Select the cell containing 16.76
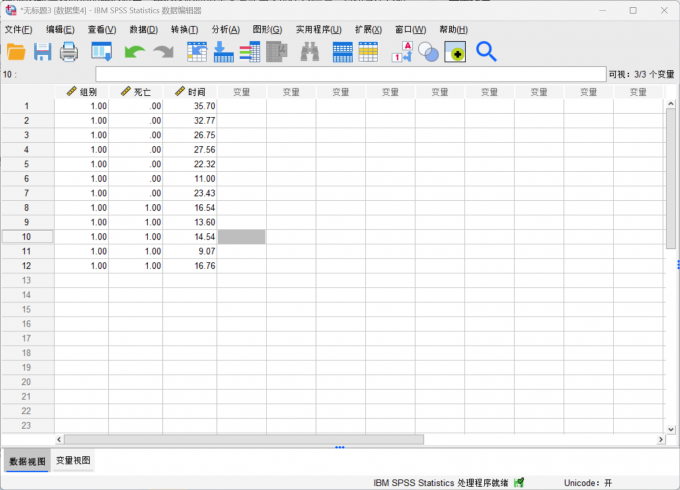 click(x=190, y=266)
